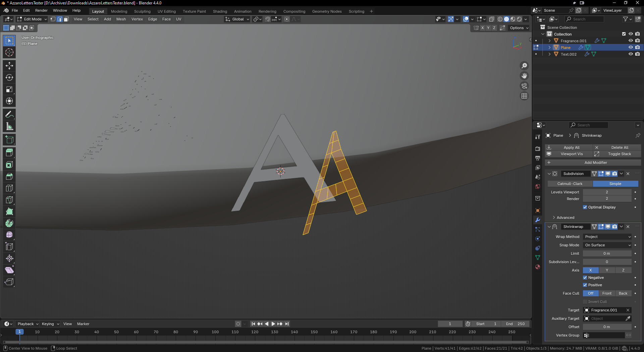Activate the Move tool
This screenshot has height=352, width=644.
click(9, 66)
